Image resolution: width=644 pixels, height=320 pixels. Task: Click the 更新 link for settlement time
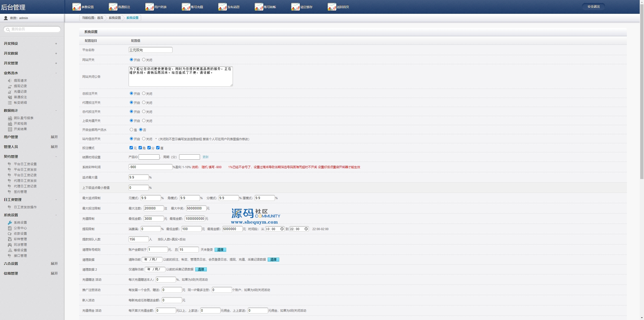tap(206, 157)
